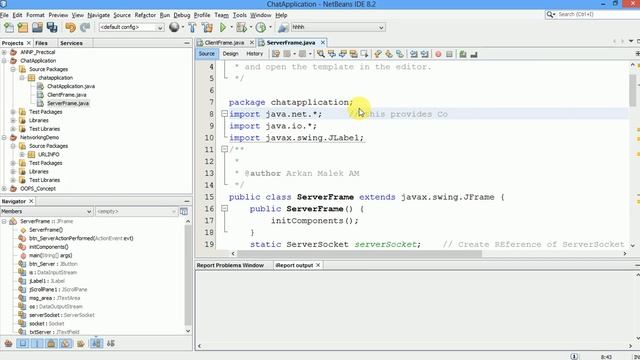
Task: Toggle Show Static Members filter in Navigator
Action: (37, 344)
